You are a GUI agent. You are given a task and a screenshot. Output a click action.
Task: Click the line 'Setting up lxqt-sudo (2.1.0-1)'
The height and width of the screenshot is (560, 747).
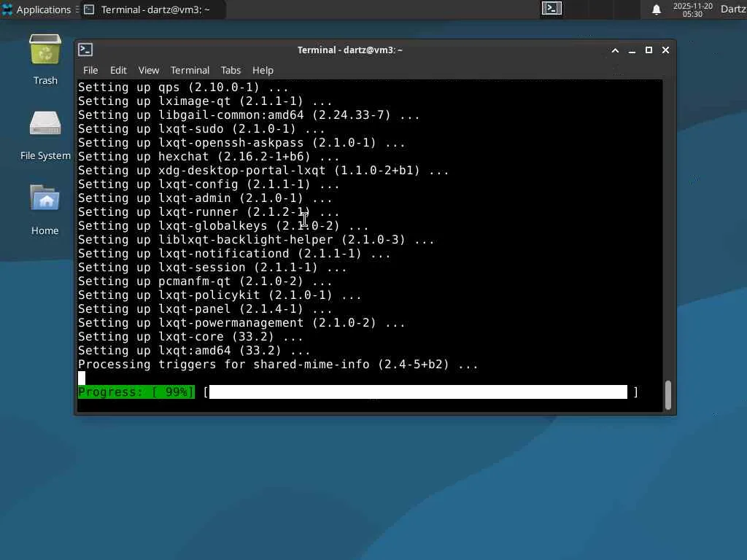tap(201, 128)
